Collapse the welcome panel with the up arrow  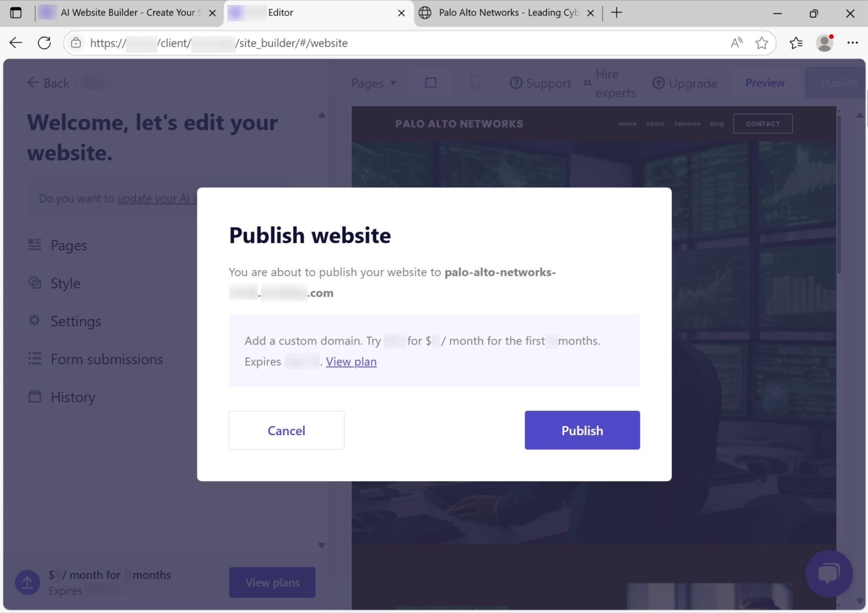point(322,115)
